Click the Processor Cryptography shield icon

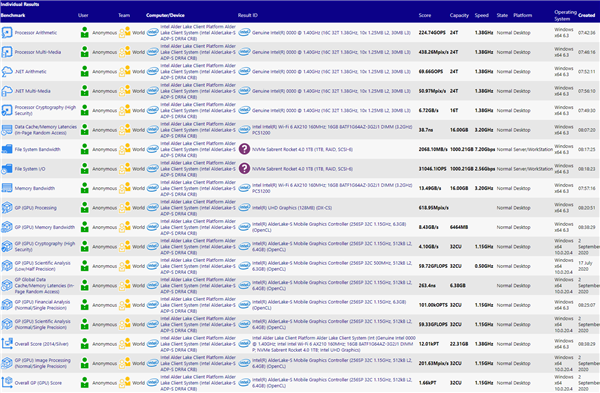(x=7, y=110)
